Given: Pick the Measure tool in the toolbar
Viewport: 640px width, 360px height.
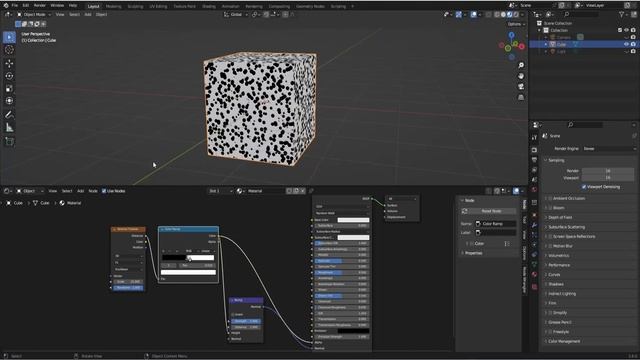Looking at the screenshot, I should click(9, 128).
